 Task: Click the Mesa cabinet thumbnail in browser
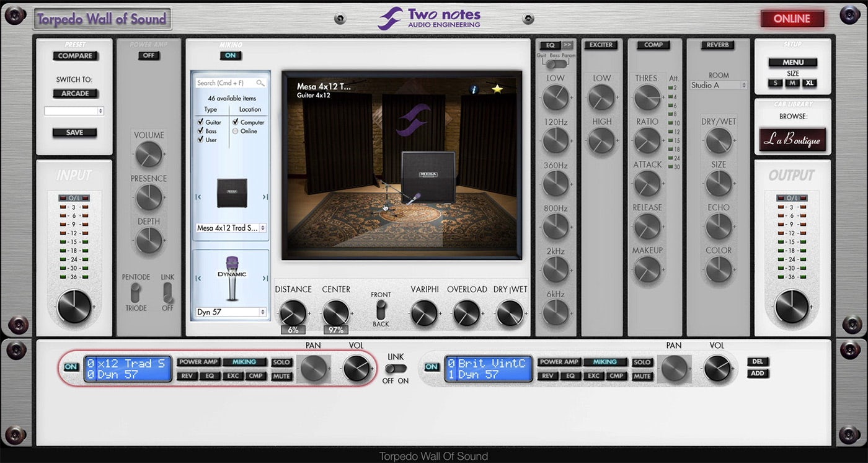(231, 193)
